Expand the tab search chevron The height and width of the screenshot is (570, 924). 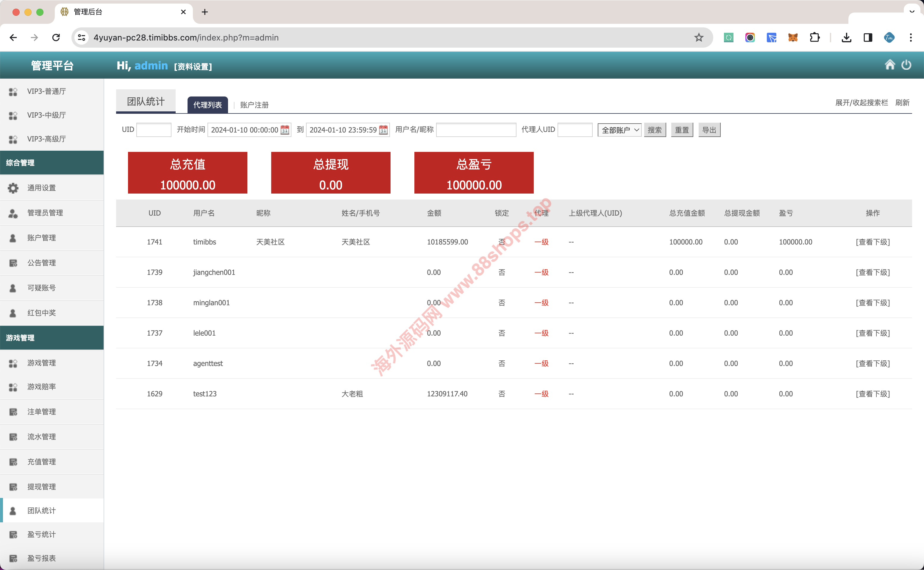pyautogui.click(x=912, y=11)
